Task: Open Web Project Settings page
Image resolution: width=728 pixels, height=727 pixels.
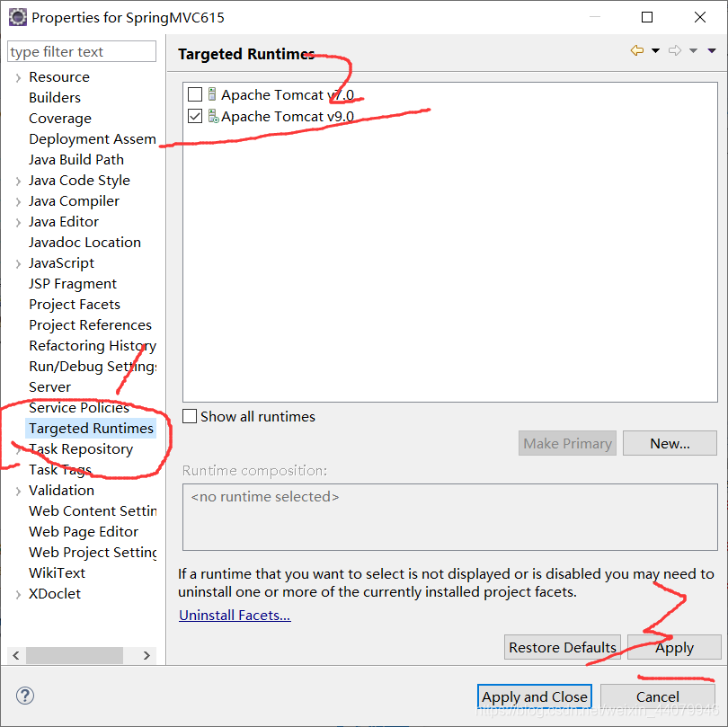Action: tap(93, 553)
